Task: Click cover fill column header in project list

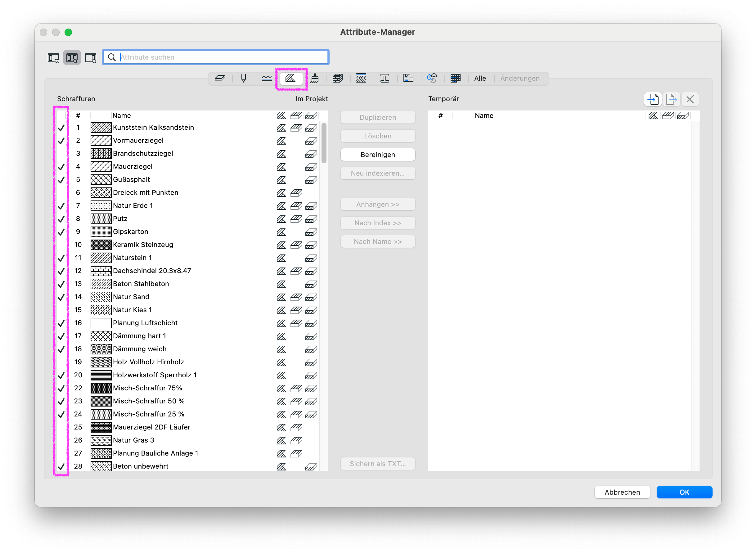Action: [296, 115]
